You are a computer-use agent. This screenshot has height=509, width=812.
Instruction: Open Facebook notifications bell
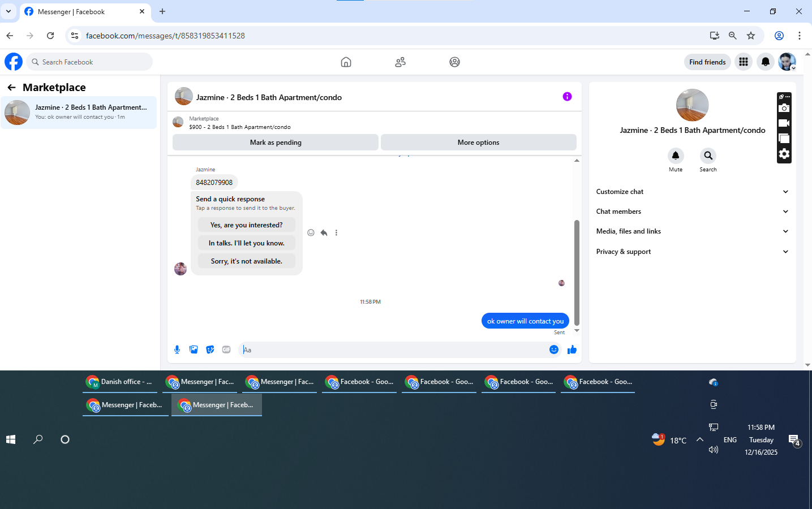coord(765,62)
